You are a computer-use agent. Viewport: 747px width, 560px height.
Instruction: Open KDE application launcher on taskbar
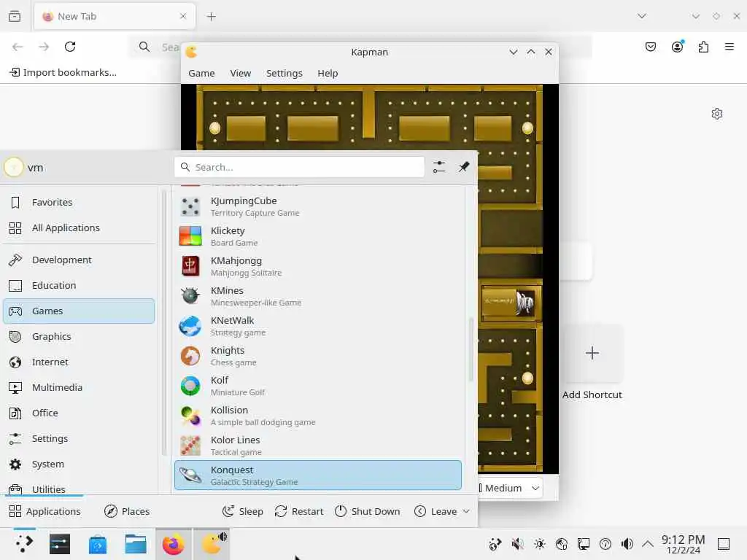tap(24, 544)
